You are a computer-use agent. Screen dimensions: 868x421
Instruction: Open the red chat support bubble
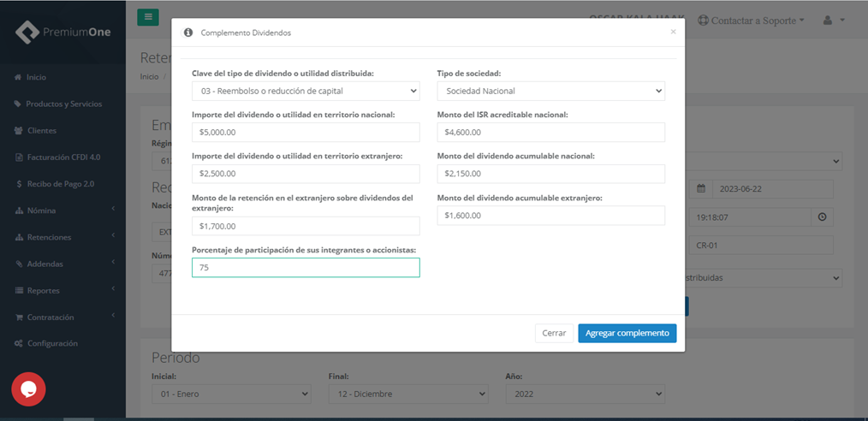(28, 388)
